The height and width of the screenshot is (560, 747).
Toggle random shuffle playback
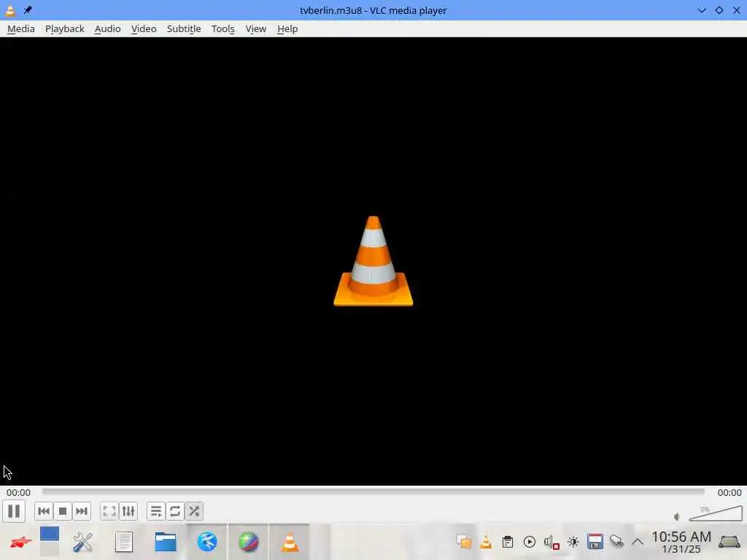[194, 511]
